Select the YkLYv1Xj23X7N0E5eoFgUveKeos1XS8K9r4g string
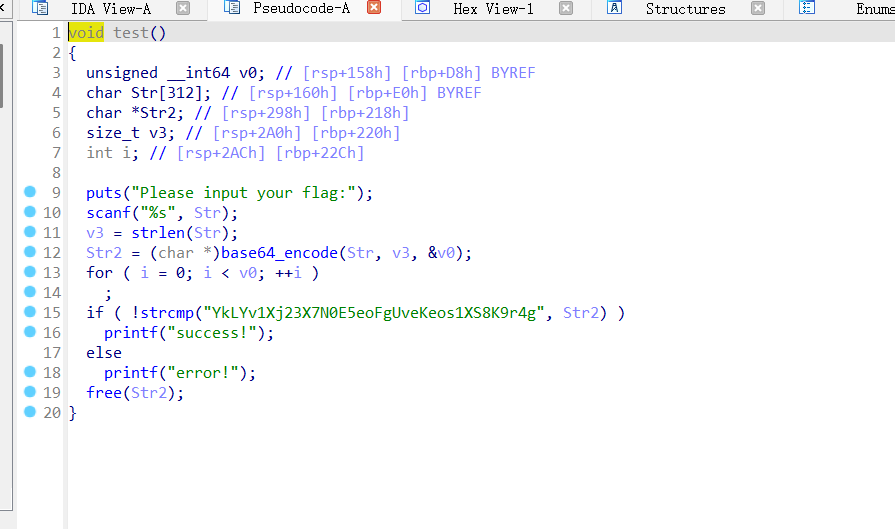 pyautogui.click(x=374, y=313)
